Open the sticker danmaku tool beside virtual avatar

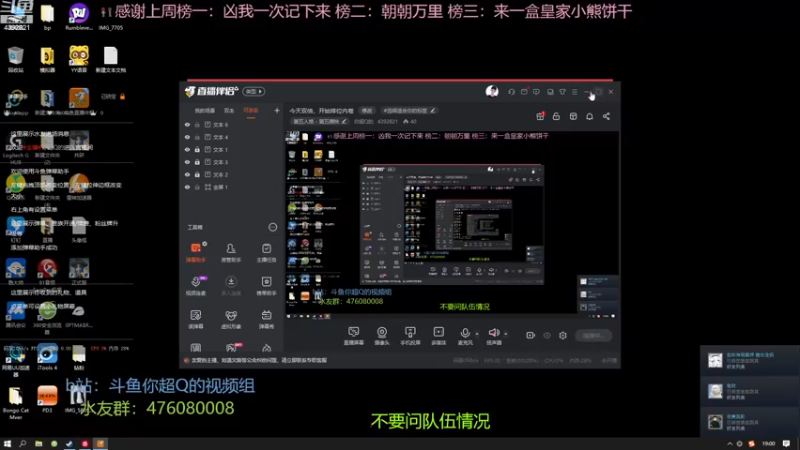pyautogui.click(x=196, y=319)
